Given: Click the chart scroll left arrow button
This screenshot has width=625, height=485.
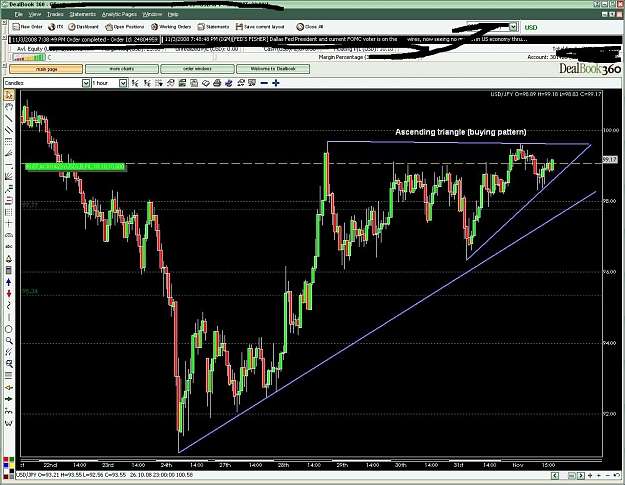Looking at the screenshot, I should [x=554, y=475].
